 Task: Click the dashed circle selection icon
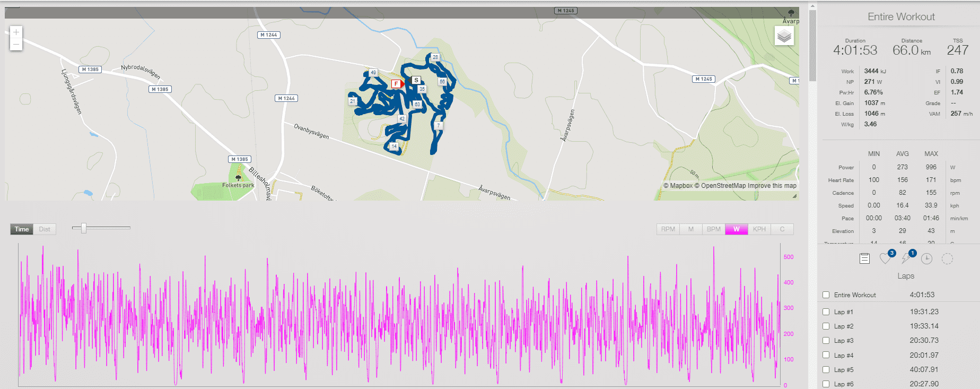(x=947, y=258)
